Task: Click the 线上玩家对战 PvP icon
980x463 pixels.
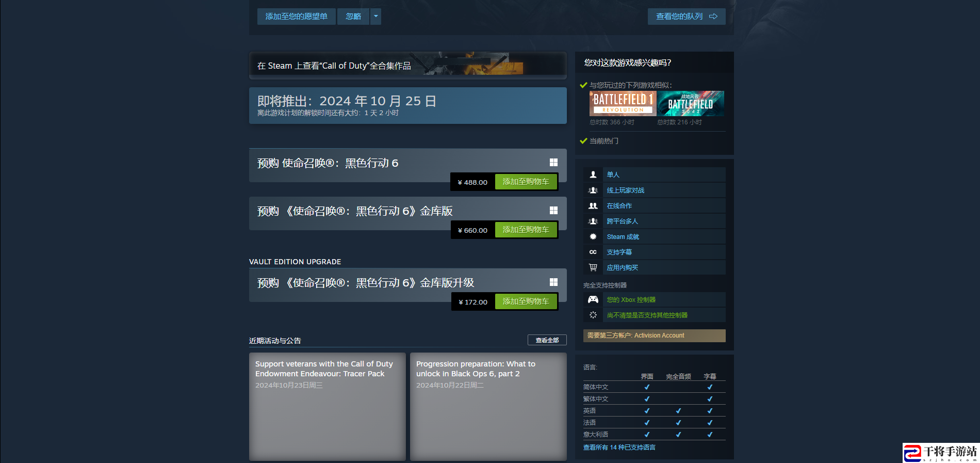Action: click(x=593, y=190)
